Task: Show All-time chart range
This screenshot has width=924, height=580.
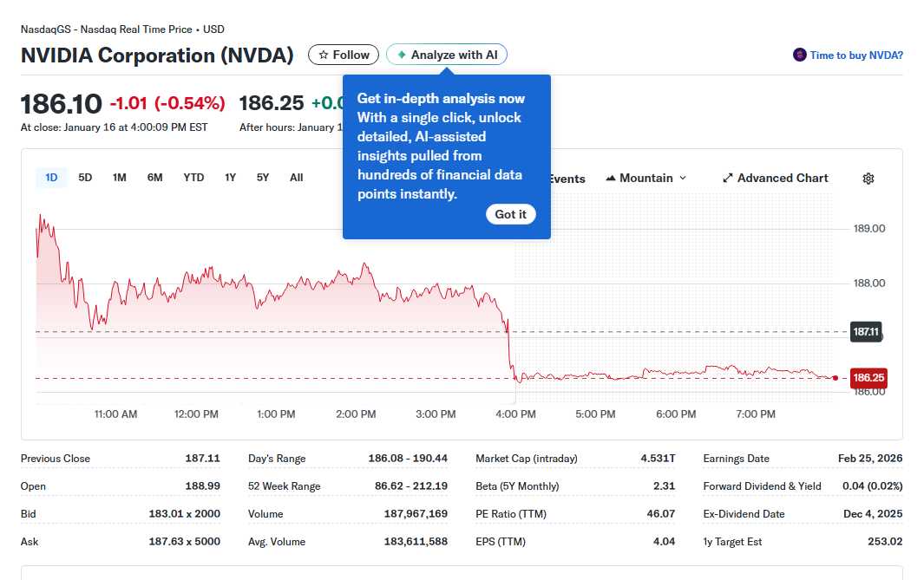Action: pos(296,178)
